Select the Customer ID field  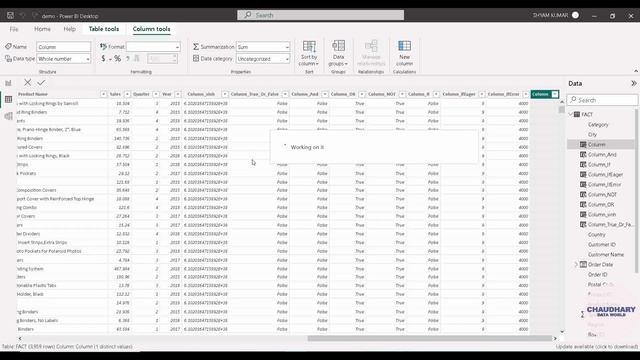tap(602, 244)
